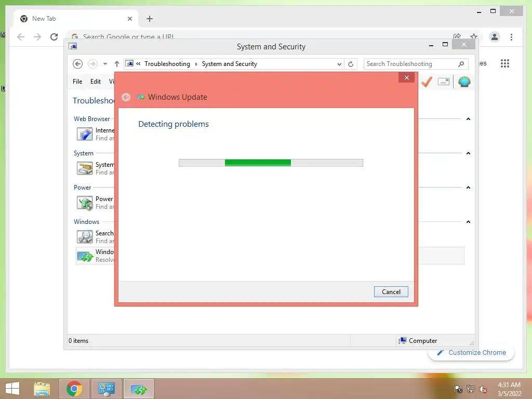
Task: Click Troubleshooting in the address breadcrumb
Action: tap(167, 64)
